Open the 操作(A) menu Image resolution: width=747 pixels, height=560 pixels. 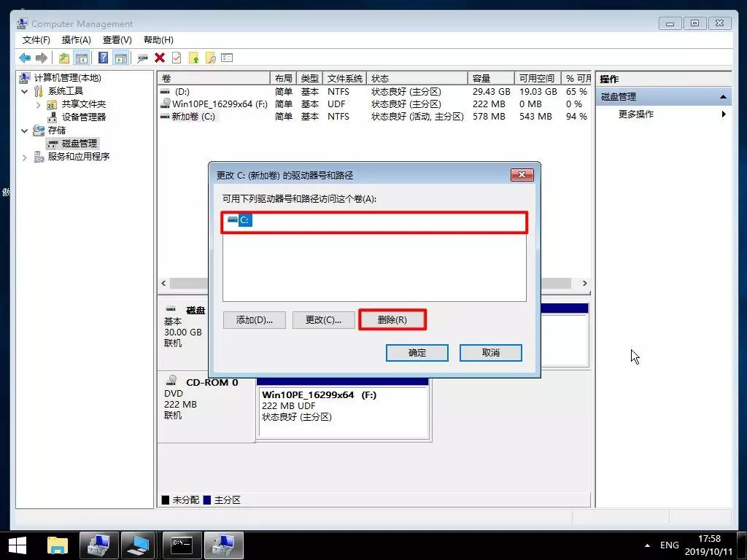(x=76, y=40)
